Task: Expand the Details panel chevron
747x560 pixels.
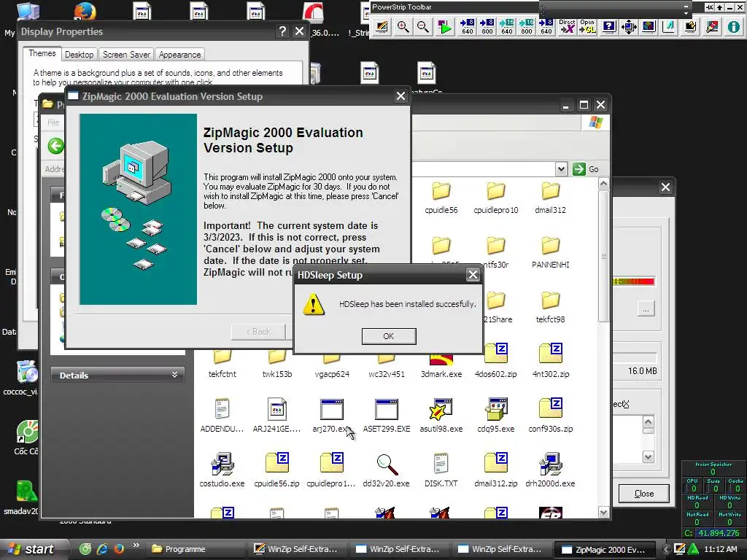Action: [175, 375]
